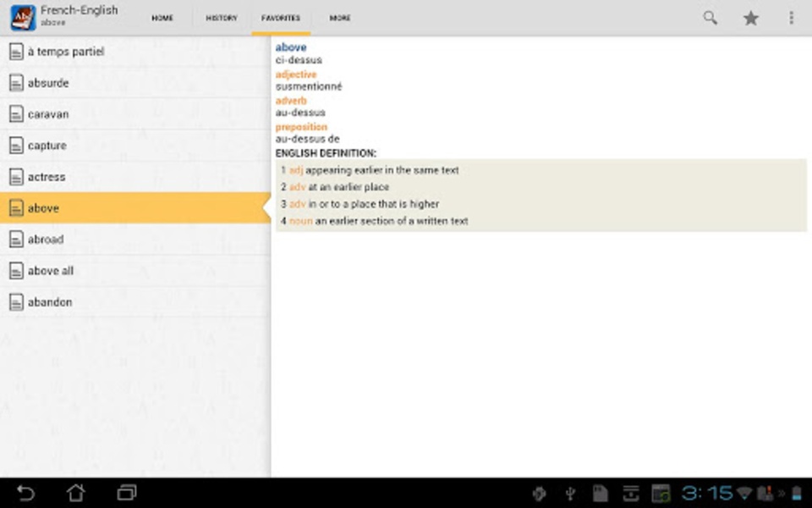Image resolution: width=812 pixels, height=508 pixels.
Task: Click definition 'at an earlier place'
Action: pos(348,187)
